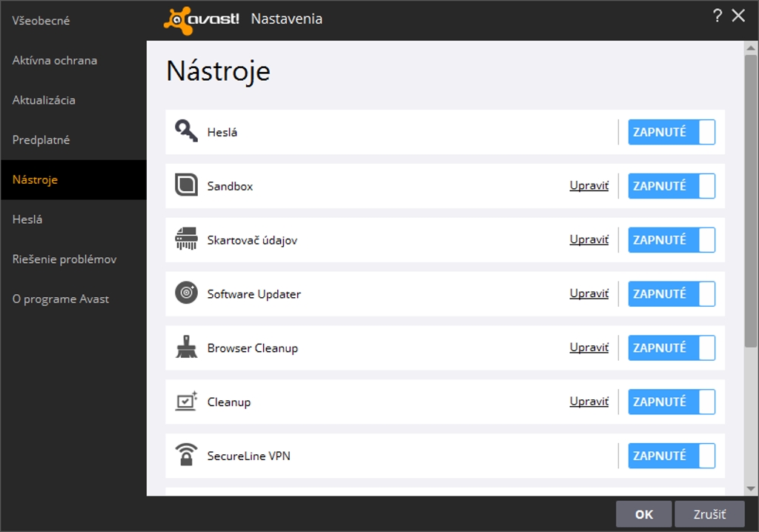Click the Skartovač údajov shredder icon
Image resolution: width=759 pixels, height=532 pixels.
(186, 239)
